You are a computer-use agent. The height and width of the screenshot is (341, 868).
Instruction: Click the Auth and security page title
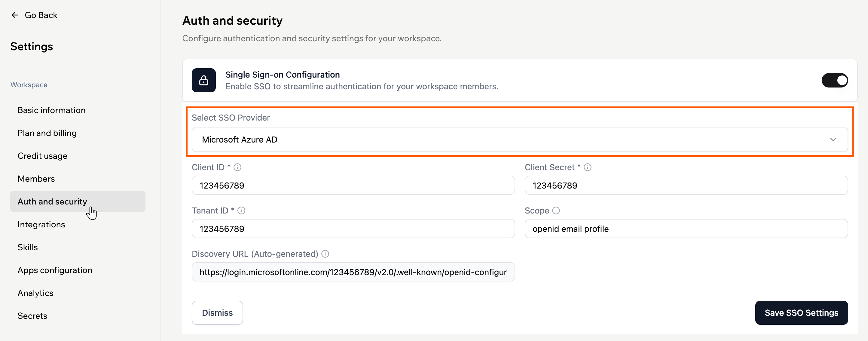point(233,20)
